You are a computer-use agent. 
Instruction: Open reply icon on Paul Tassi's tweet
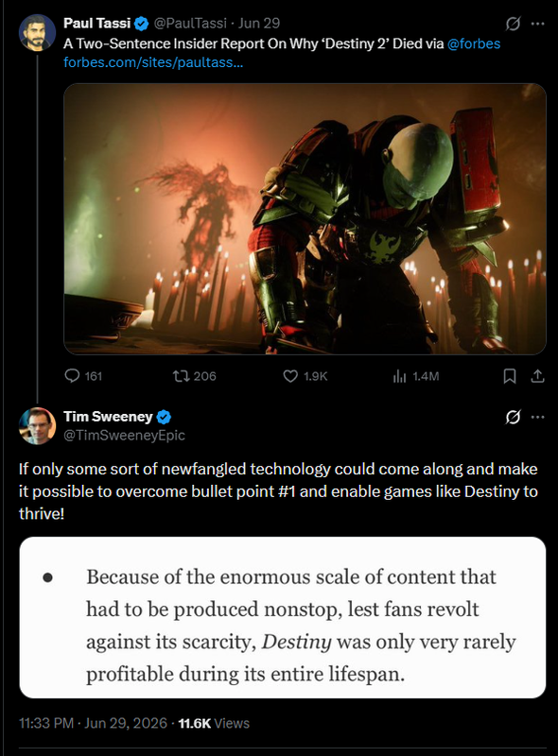[x=72, y=375]
